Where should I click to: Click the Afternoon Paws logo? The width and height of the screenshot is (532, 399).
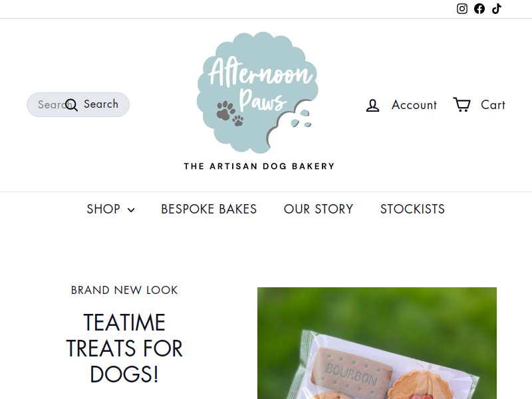click(259, 101)
